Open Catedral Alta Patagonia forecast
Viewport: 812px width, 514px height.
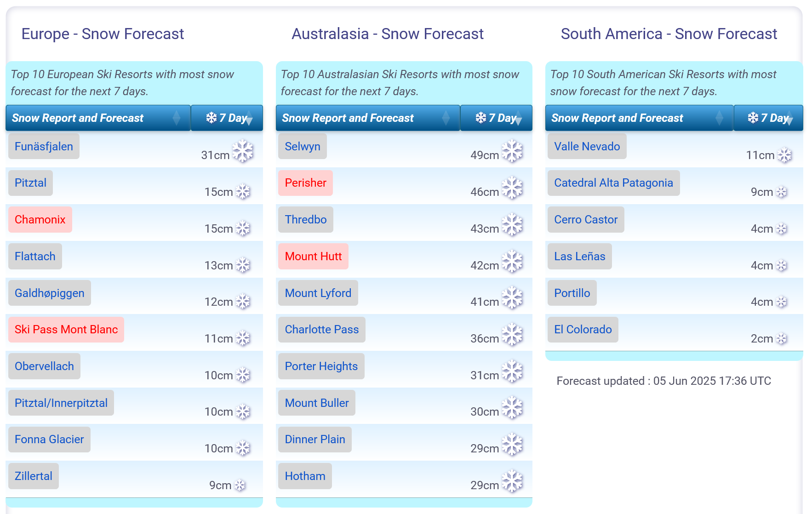click(x=613, y=183)
